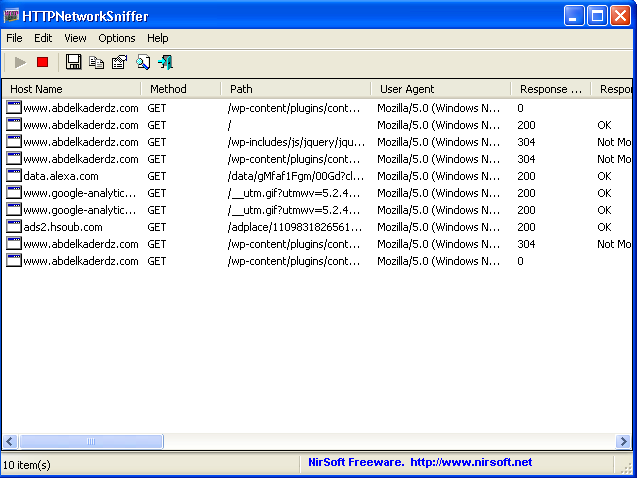This screenshot has width=637, height=478.
Task: Select the /adplace/1109831826561 path cell
Action: point(295,227)
